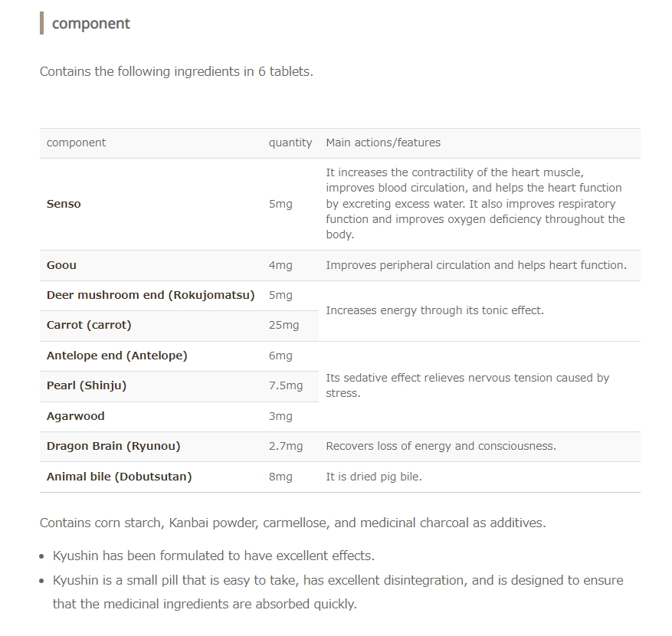Click the 7.5mg quantity value
This screenshot has width=672, height=636.
(x=286, y=385)
